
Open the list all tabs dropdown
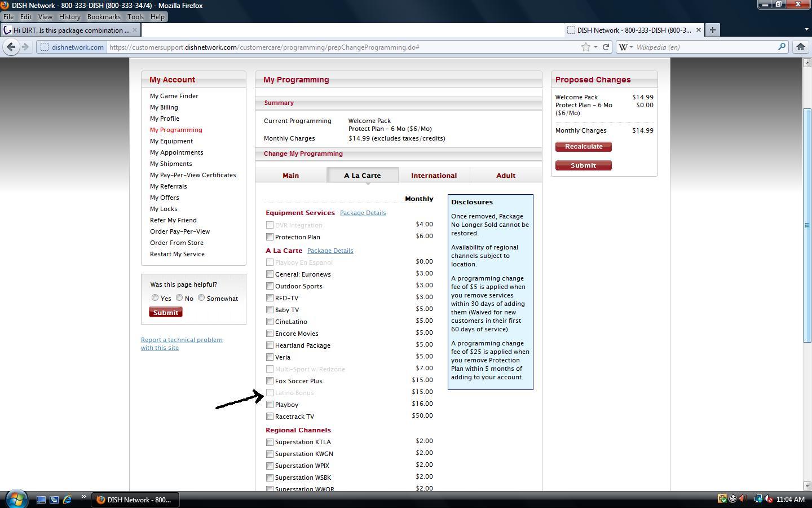pyautogui.click(x=806, y=29)
